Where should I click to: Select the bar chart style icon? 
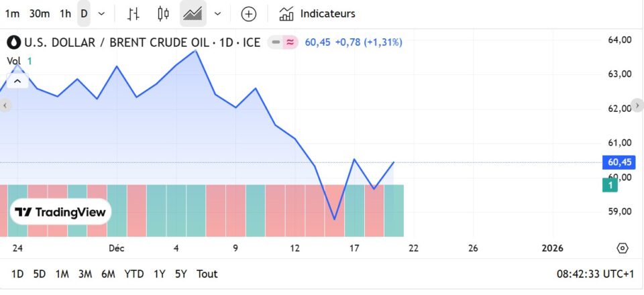coord(133,13)
